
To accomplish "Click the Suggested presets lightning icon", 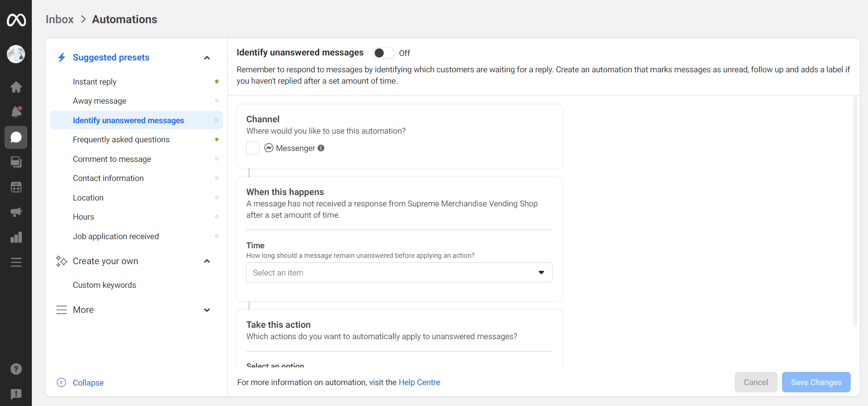I will pyautogui.click(x=61, y=57).
